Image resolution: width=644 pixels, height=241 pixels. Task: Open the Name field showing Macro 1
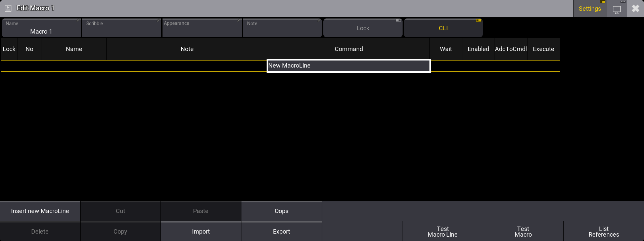[x=41, y=28]
